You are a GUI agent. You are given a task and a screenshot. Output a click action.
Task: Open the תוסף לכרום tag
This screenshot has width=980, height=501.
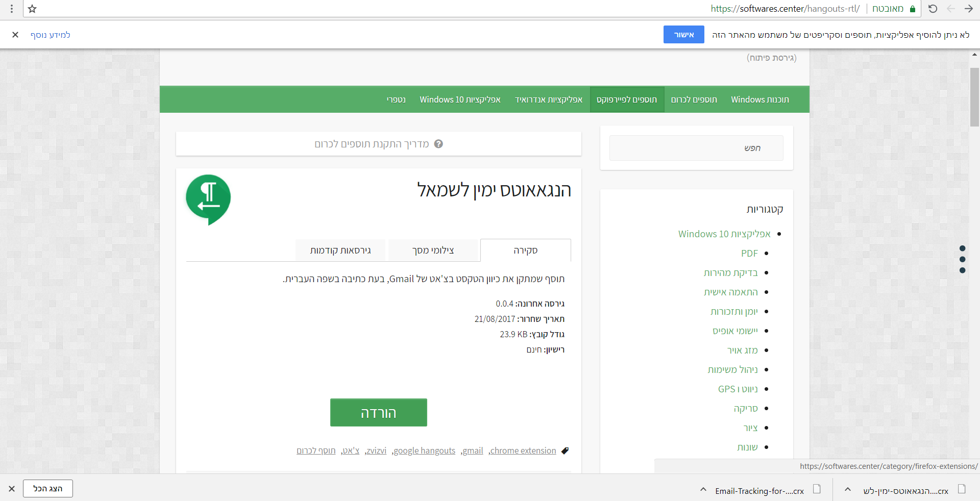pyautogui.click(x=316, y=450)
